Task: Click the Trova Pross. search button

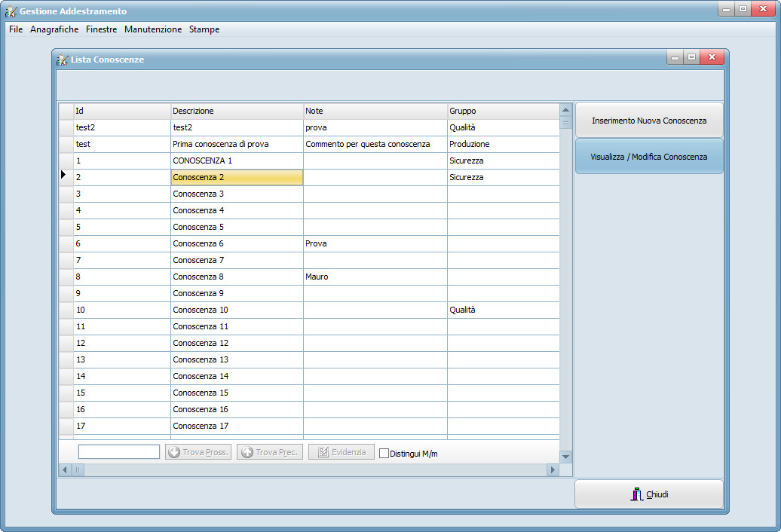Action: [198, 452]
